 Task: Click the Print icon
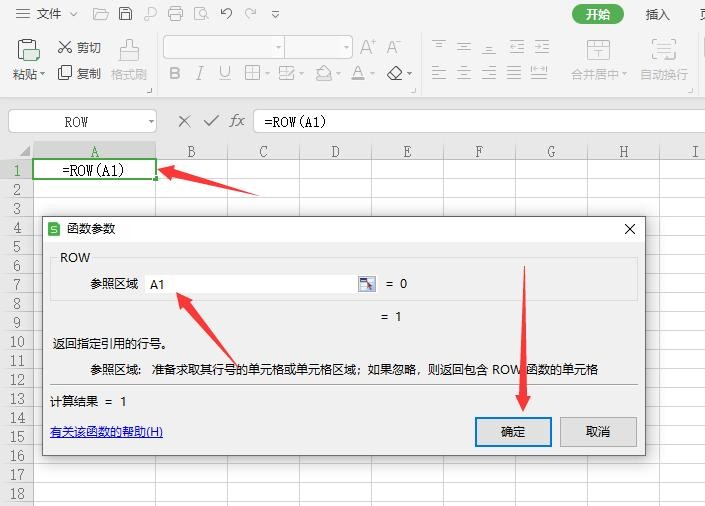[176, 14]
